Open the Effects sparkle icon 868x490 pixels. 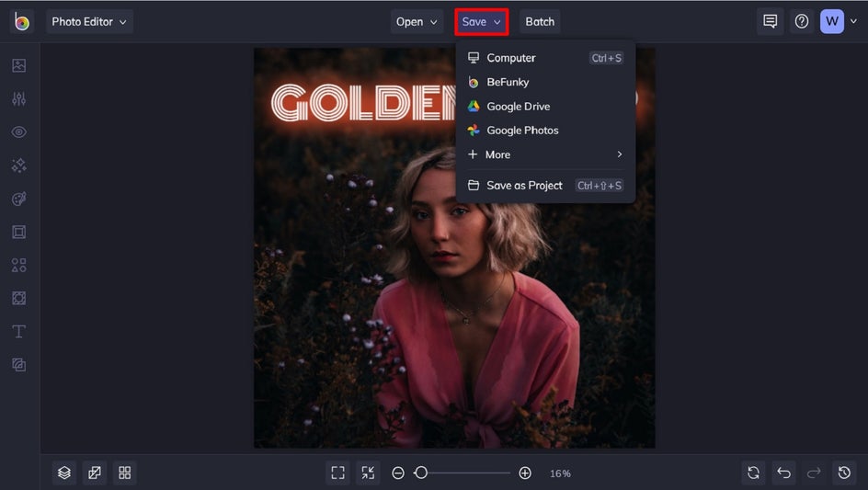click(19, 165)
